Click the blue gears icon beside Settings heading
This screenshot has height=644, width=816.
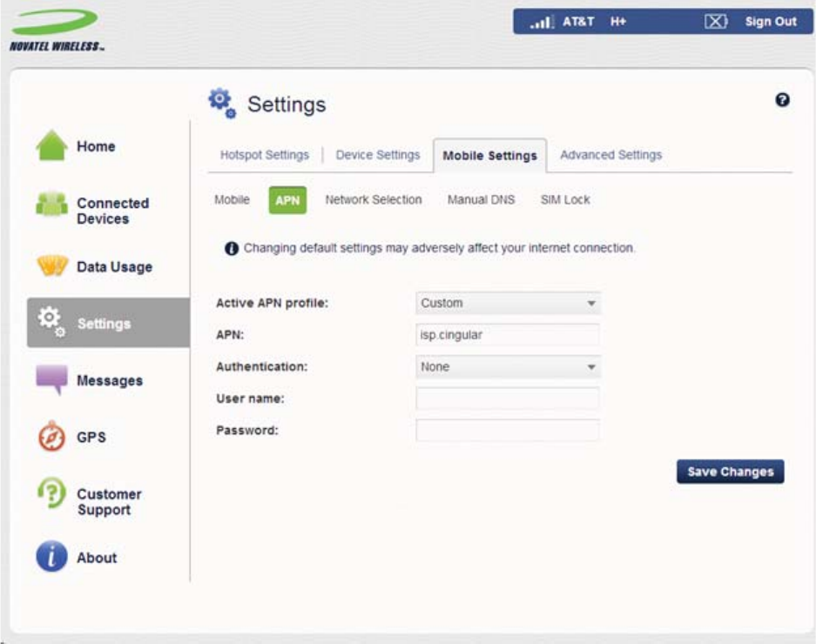coord(222,103)
